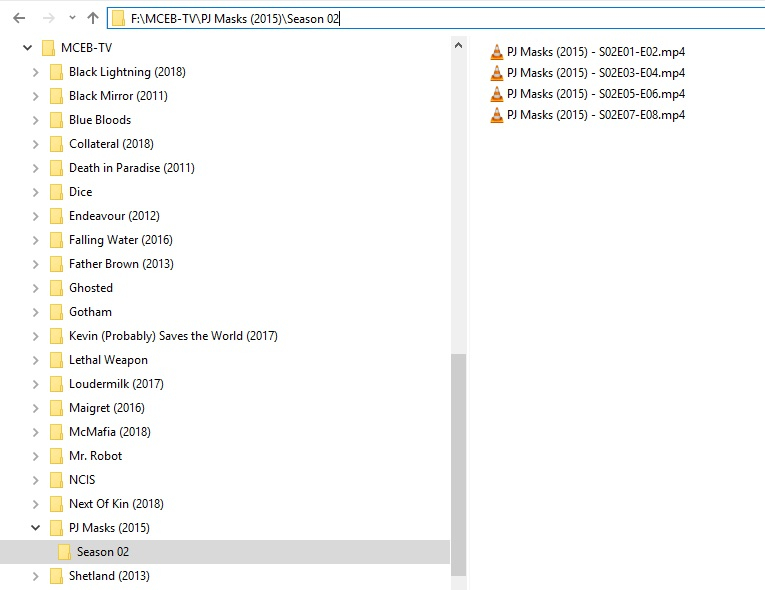Viewport: 765px width, 590px height.
Task: Open the recent locations dropdown arrow
Action: click(72, 18)
